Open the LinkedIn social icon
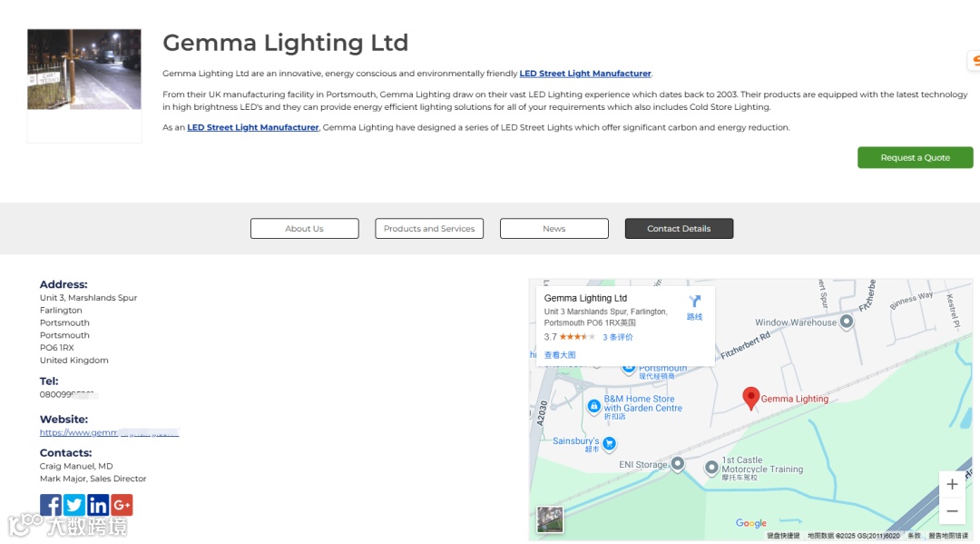The width and height of the screenshot is (980, 544). click(97, 505)
